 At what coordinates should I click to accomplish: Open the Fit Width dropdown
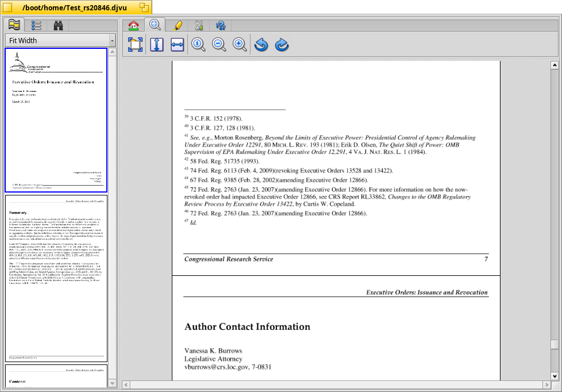60,41
